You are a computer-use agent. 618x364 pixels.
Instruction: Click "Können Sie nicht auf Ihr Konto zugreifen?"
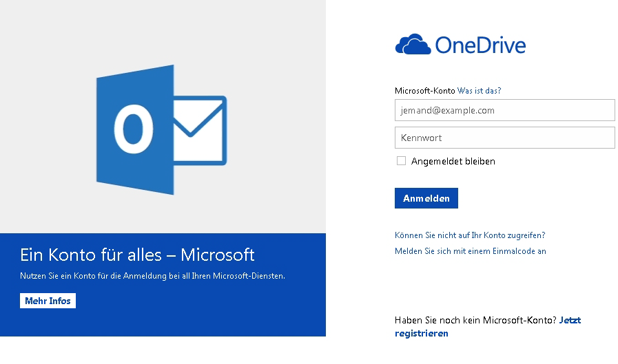[x=470, y=235]
